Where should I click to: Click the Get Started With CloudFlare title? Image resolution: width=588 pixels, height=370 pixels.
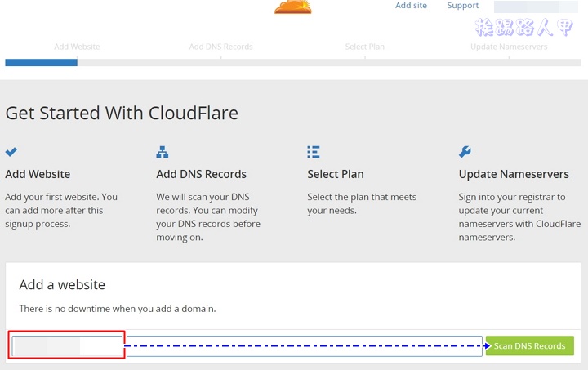pos(122,114)
